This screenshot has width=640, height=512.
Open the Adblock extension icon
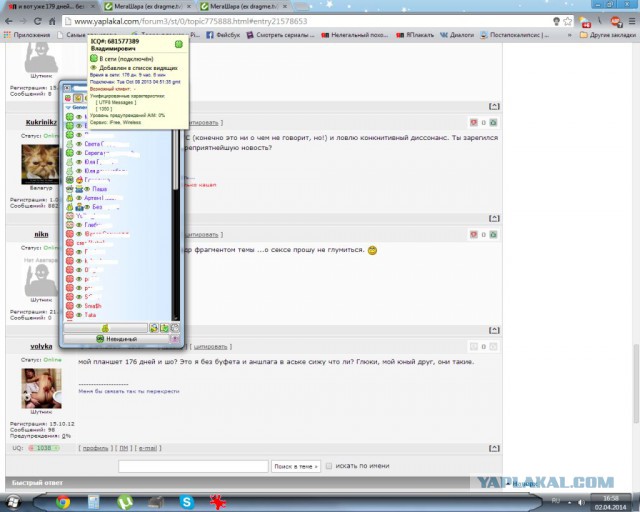(x=616, y=21)
